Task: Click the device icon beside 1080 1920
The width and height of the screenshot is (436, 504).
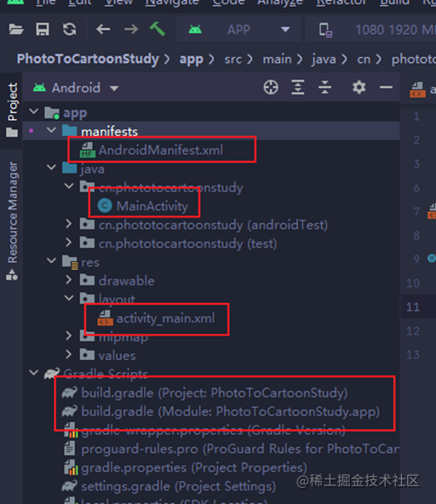Action: click(x=325, y=30)
